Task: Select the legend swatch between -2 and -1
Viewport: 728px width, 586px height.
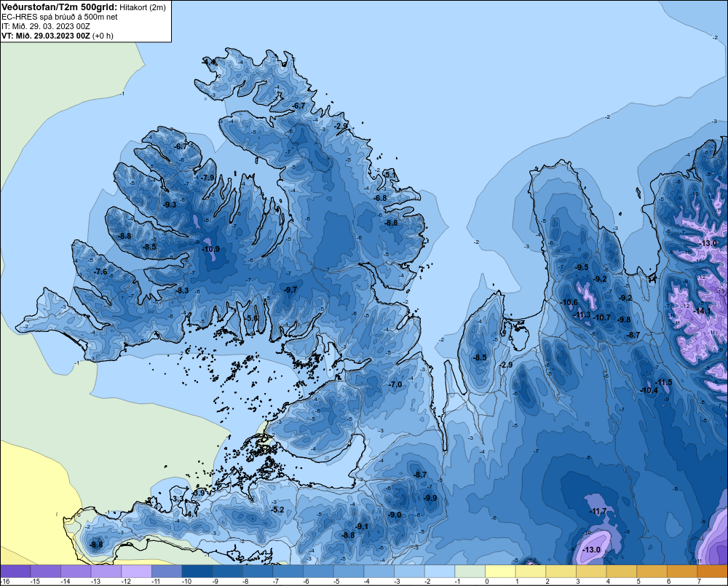Action: pos(440,571)
